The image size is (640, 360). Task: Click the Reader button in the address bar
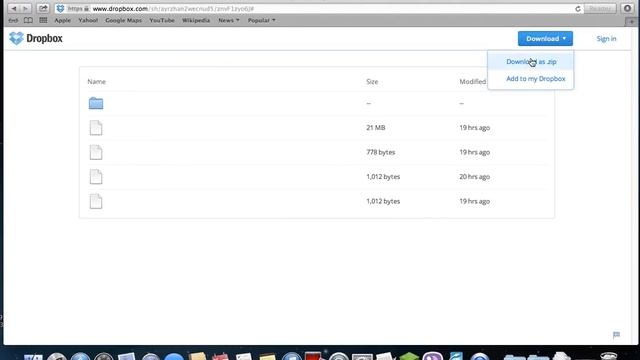[x=600, y=9]
